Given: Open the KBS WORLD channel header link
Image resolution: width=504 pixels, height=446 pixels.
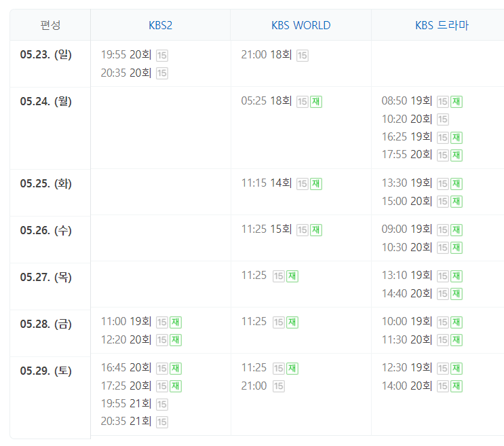Looking at the screenshot, I should 301,25.
